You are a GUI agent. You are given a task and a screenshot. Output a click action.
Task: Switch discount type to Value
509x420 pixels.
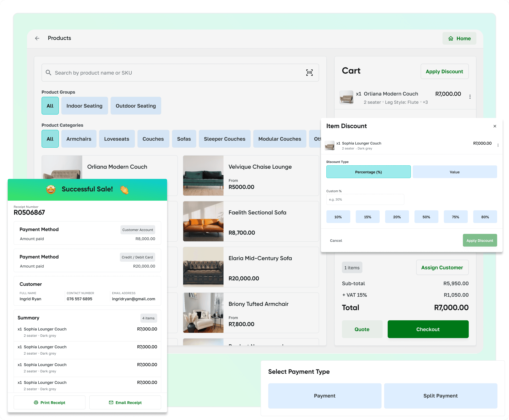tap(454, 172)
